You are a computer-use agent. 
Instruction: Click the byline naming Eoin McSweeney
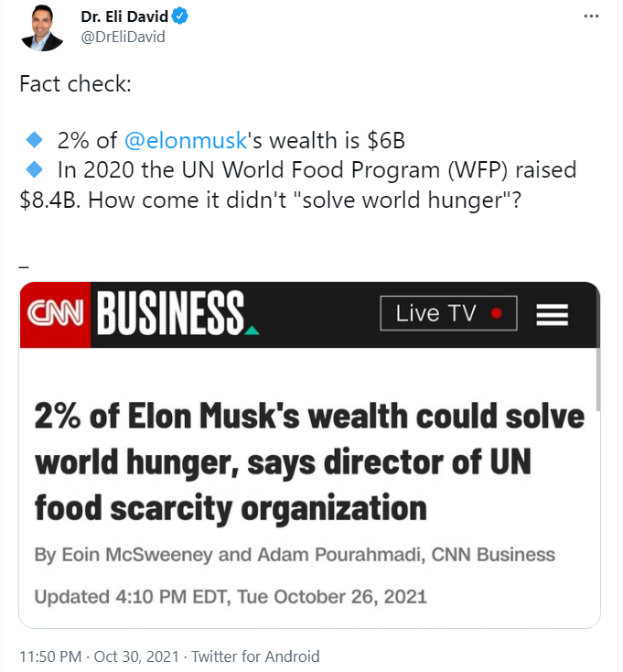pyautogui.click(x=295, y=554)
